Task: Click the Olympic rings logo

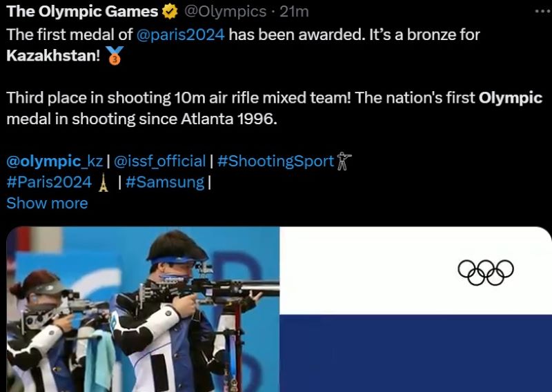Action: click(x=486, y=272)
